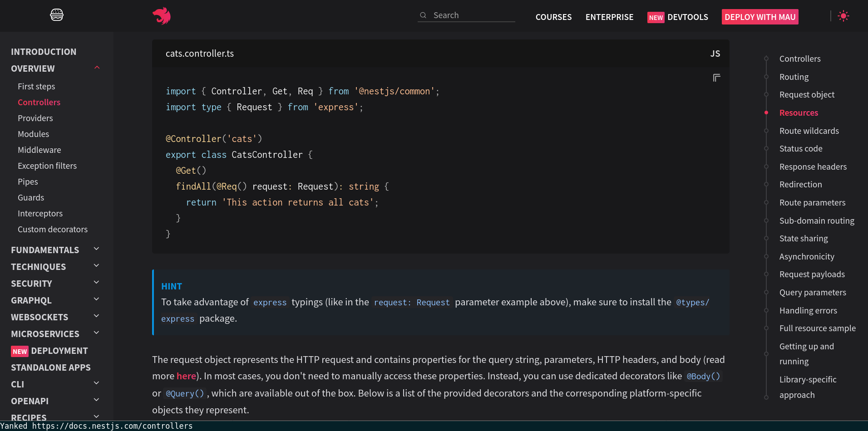Follow the red 'here' link

point(186,376)
